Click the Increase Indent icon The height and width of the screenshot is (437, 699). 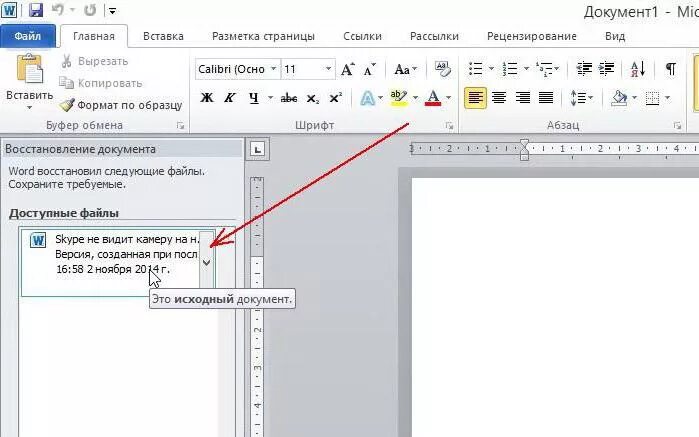(607, 69)
